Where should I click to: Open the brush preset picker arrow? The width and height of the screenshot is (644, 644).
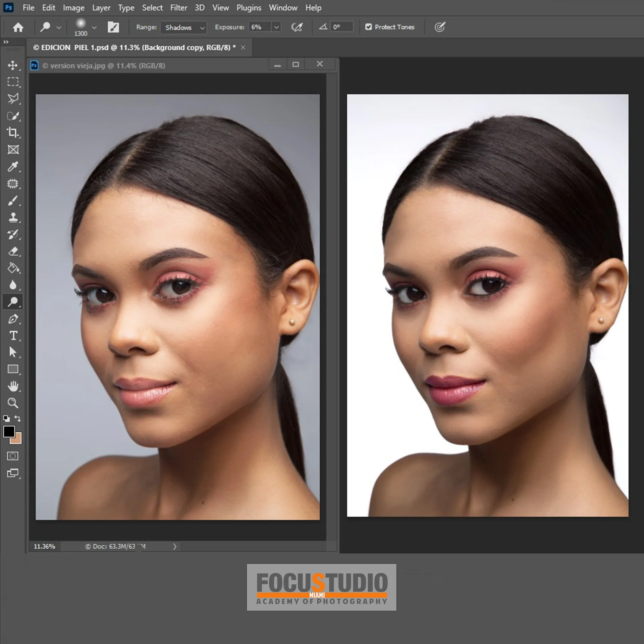(94, 28)
